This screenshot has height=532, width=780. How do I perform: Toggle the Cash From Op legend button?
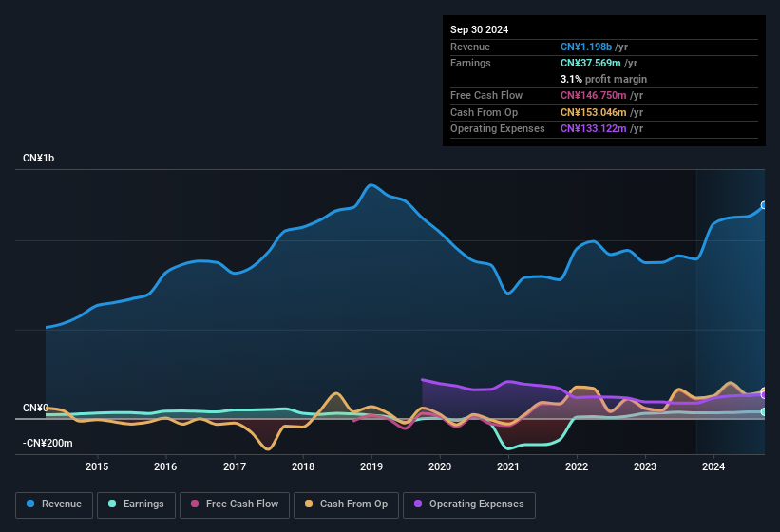[x=346, y=504]
